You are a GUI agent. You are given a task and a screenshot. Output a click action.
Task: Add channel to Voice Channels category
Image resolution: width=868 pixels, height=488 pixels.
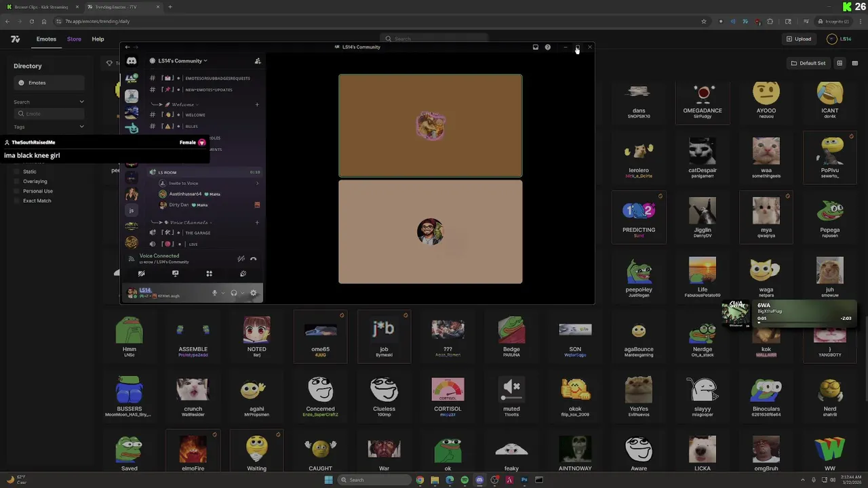[x=257, y=222]
